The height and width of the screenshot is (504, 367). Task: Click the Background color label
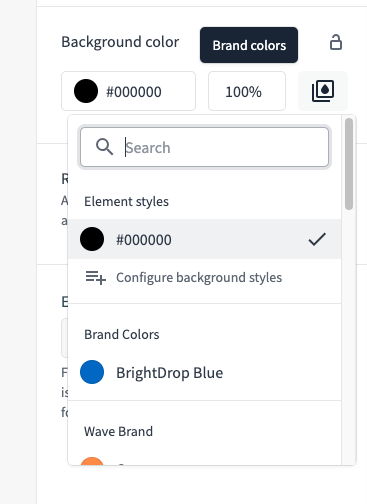(x=120, y=42)
